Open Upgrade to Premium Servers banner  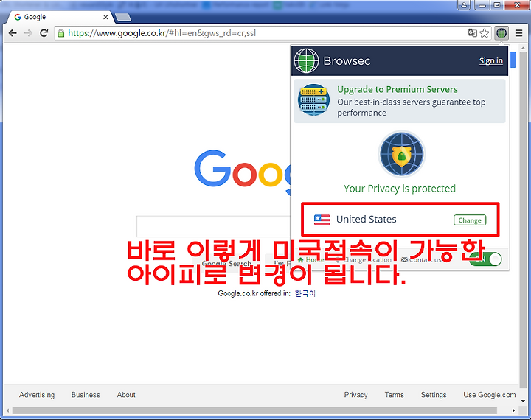(x=400, y=101)
